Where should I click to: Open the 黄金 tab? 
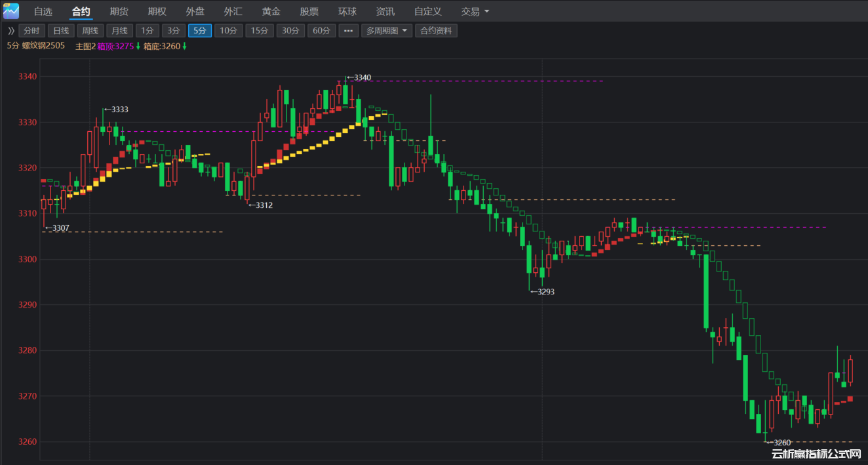tap(271, 11)
